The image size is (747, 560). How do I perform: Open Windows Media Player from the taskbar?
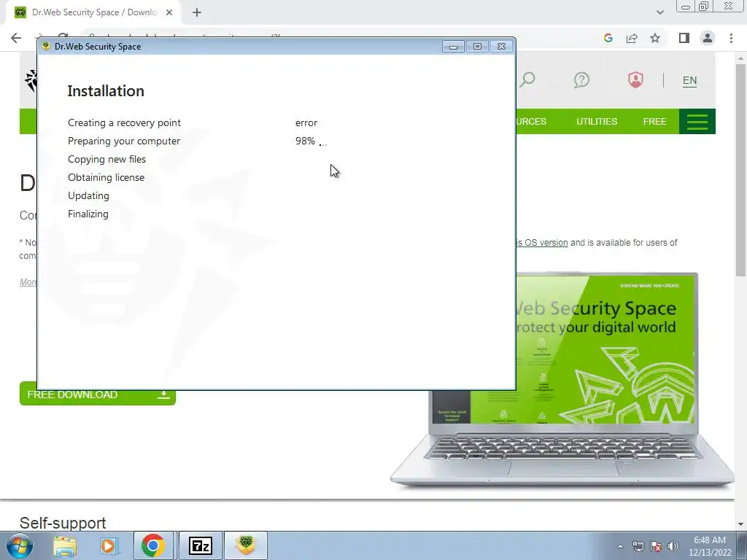click(108, 545)
